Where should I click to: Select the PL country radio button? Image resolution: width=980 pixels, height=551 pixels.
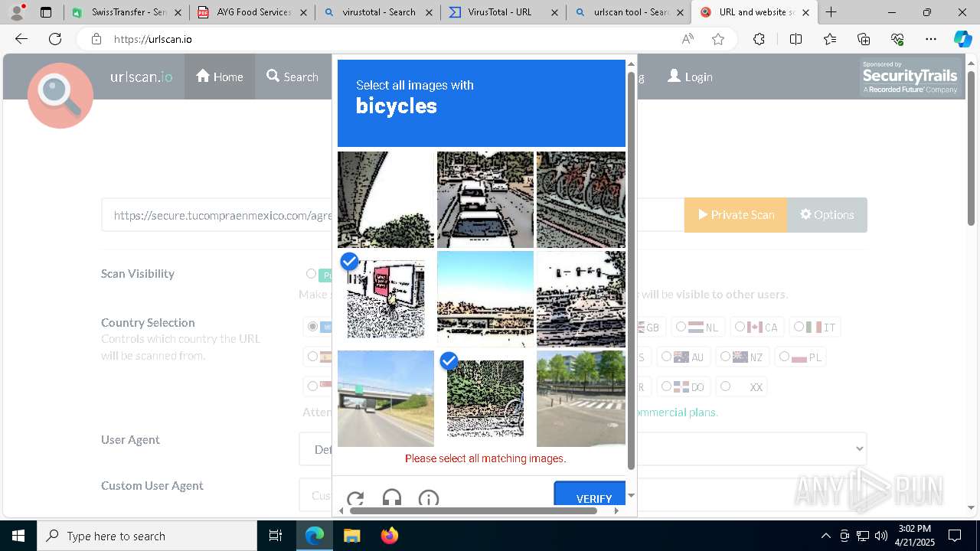(784, 357)
